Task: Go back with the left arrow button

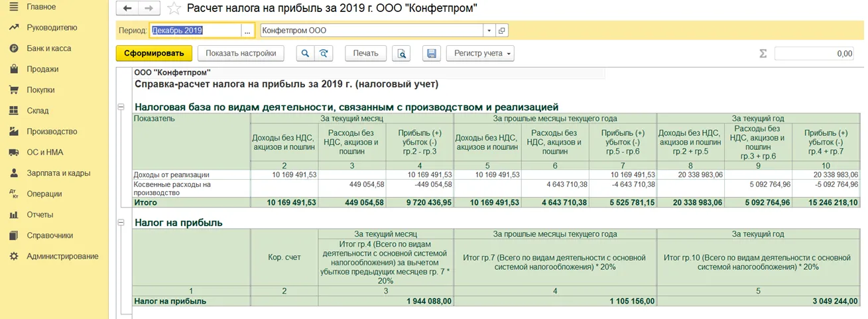Action: pyautogui.click(x=127, y=9)
